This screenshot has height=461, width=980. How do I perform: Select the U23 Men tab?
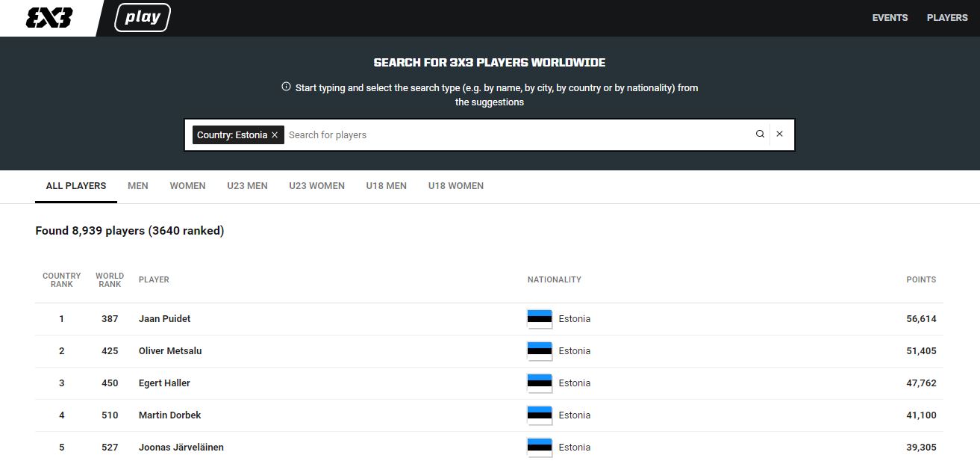(x=247, y=186)
